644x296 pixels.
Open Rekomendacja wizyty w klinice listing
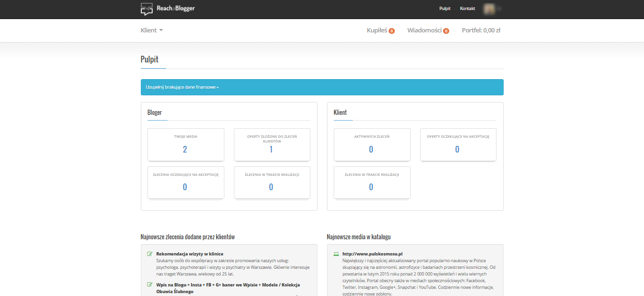[190, 254]
